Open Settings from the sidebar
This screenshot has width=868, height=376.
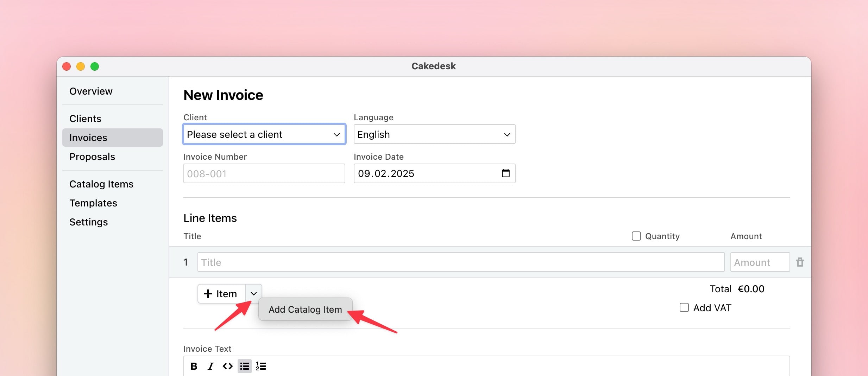(x=89, y=222)
